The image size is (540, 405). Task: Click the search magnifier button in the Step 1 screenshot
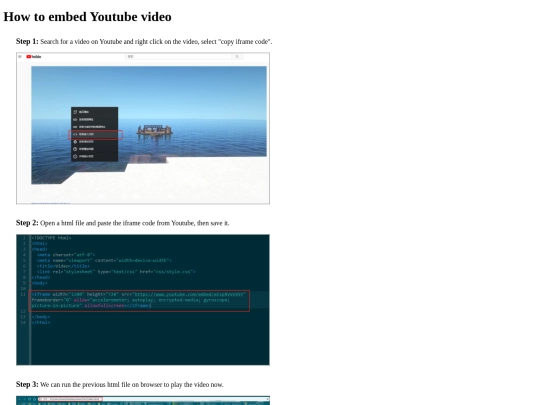click(x=237, y=56)
